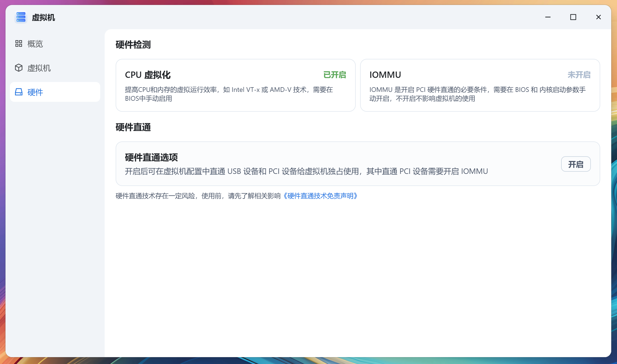
Task: Click the 虚拟机 window title text
Action: click(43, 17)
